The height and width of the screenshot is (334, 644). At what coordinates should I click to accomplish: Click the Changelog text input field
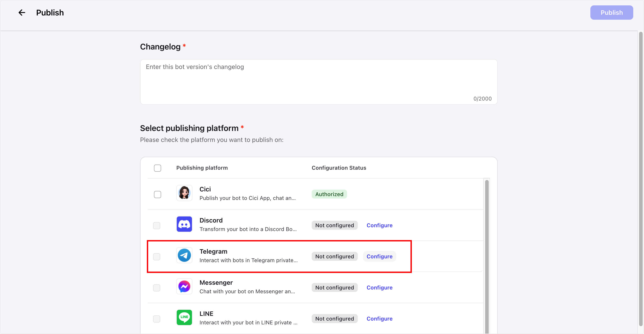[318, 82]
